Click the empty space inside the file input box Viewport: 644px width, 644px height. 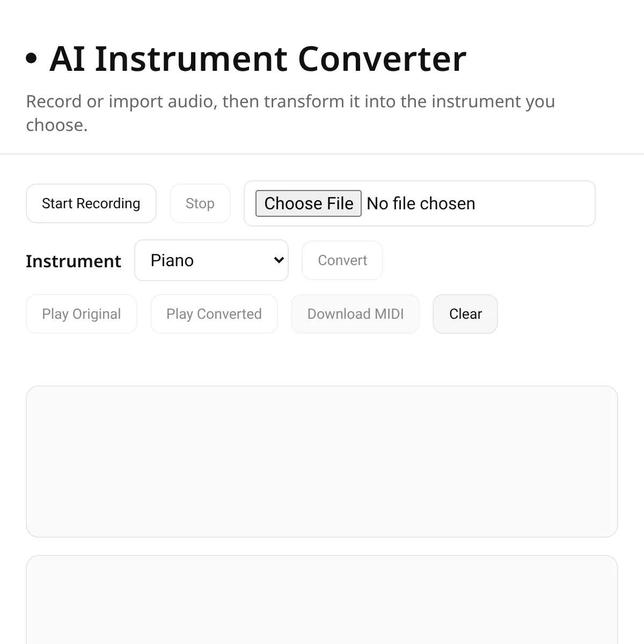tap(537, 203)
